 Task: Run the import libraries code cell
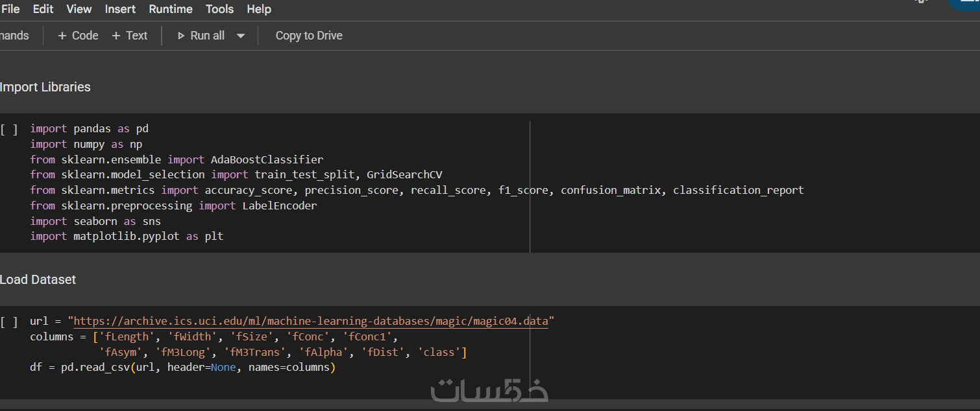coord(9,129)
